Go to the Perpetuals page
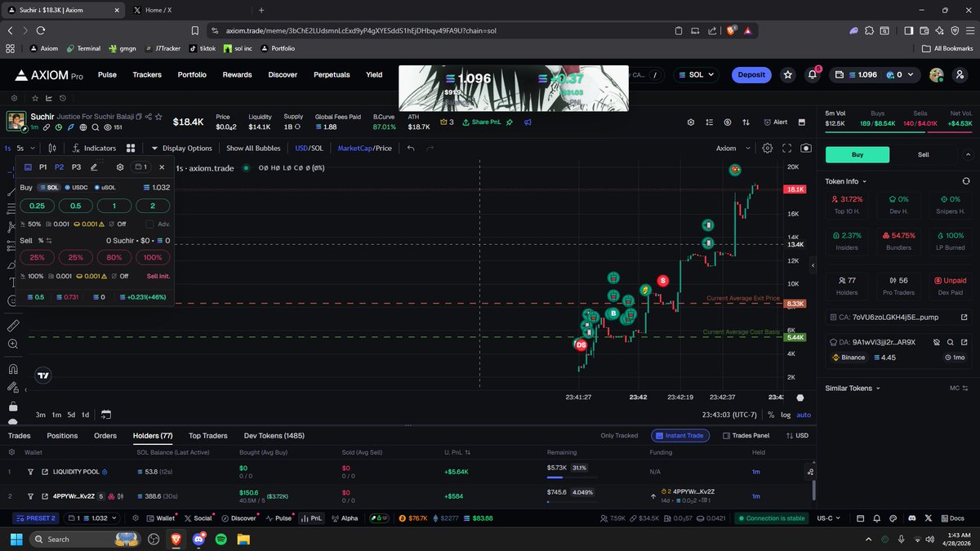 (332, 74)
